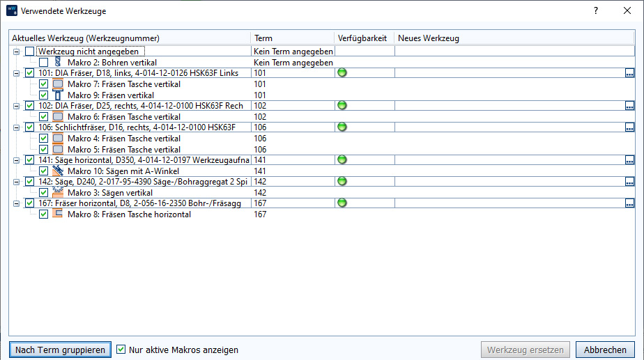Collapse the 102 DIA Fräser tree node
The width and height of the screenshot is (644, 360).
point(16,106)
